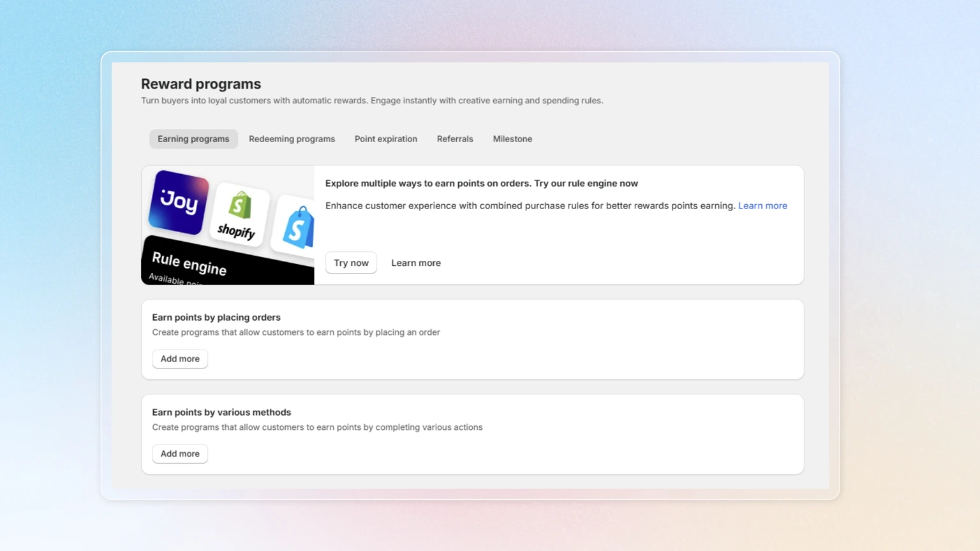Click the green Shopify bag logo
980x551 pixels.
239,214
